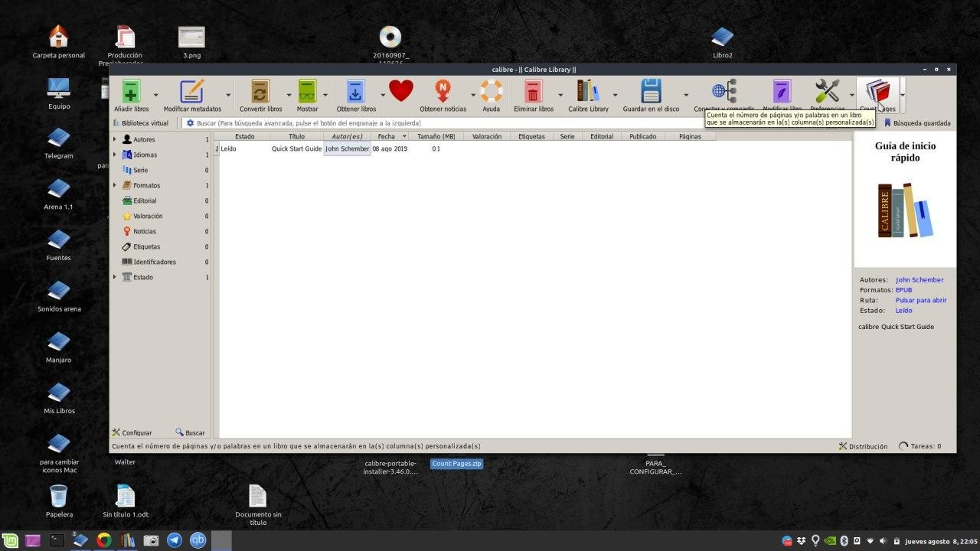
Task: Sort by the Título column header
Action: (296, 136)
